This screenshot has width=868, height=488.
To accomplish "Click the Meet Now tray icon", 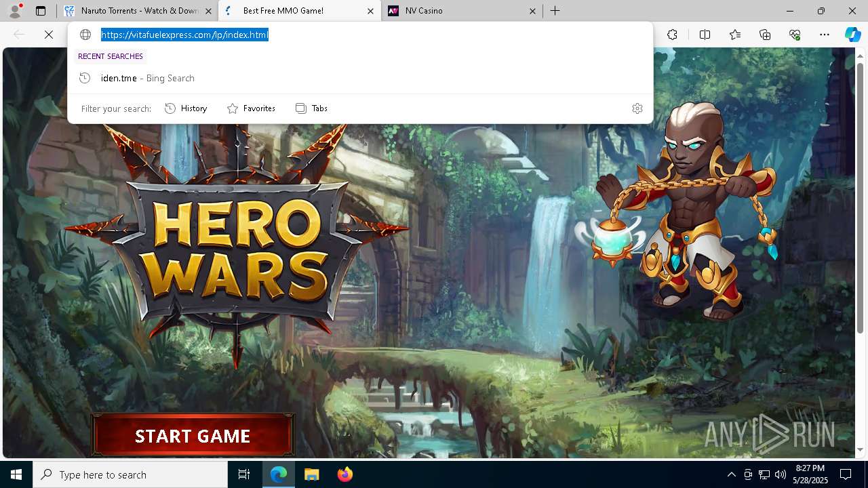I will point(748,474).
